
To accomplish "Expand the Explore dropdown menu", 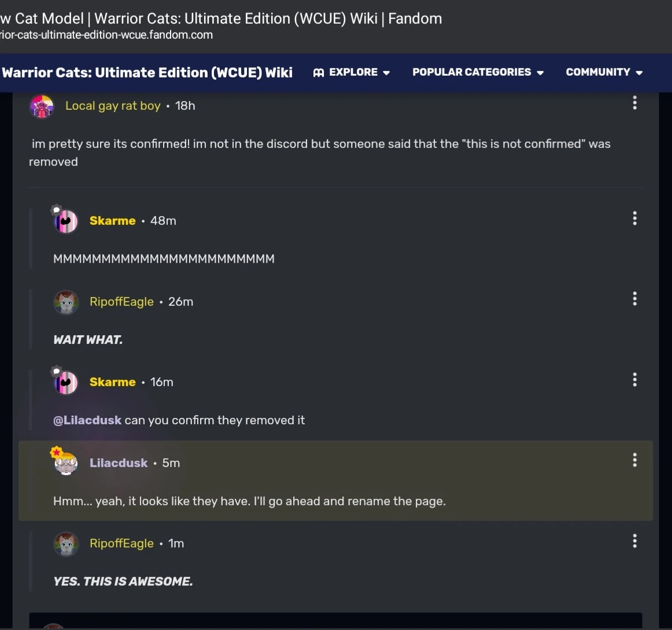I will coord(352,72).
